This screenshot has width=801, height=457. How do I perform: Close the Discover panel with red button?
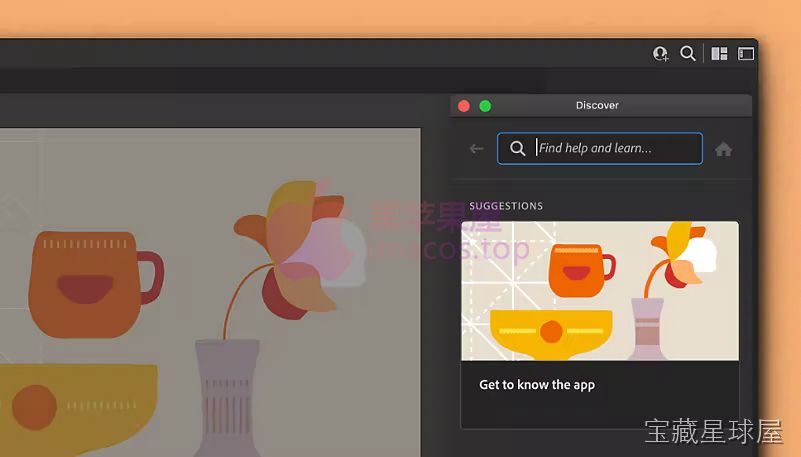[464, 106]
